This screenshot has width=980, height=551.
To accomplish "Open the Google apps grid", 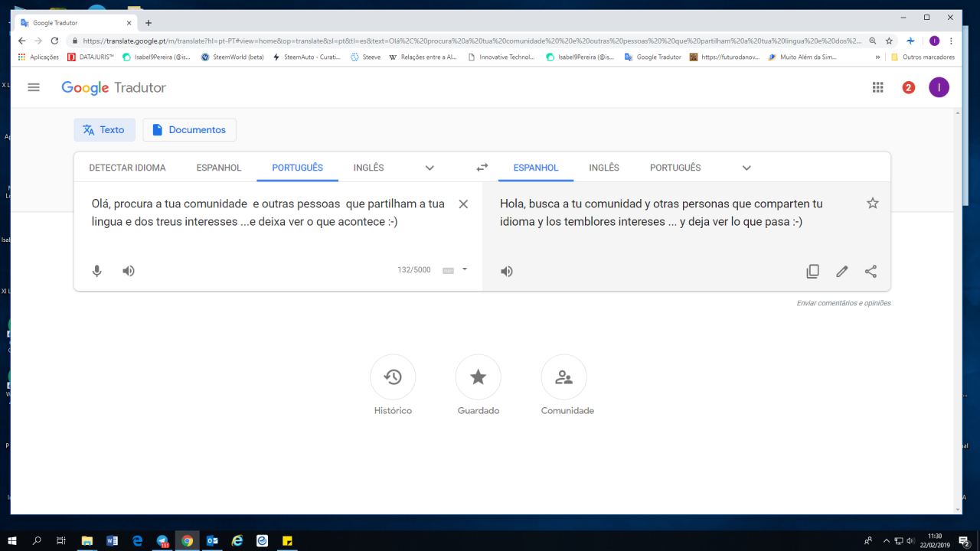I will point(878,87).
